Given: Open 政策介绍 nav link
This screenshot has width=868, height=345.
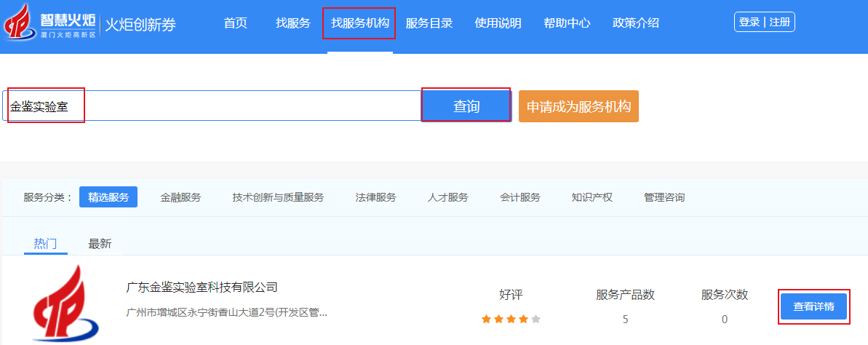Looking at the screenshot, I should [635, 23].
